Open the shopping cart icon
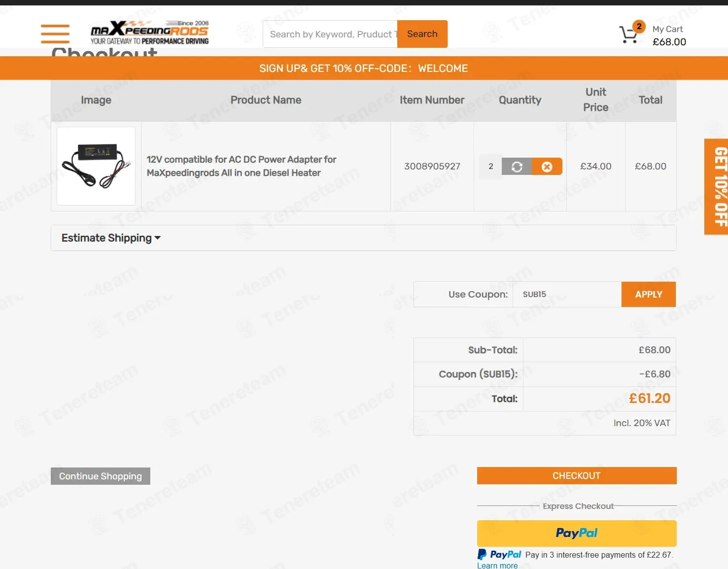Image resolution: width=728 pixels, height=569 pixels. (628, 35)
